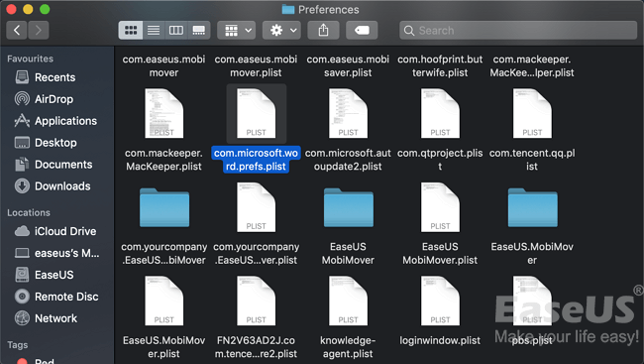Click the com.mackeeper.MacKee...lper.plist file name

[532, 65]
